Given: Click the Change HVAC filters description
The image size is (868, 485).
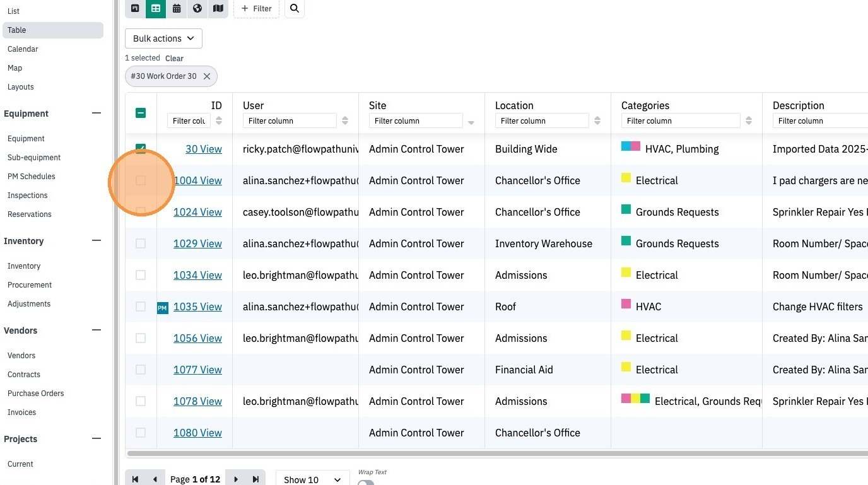Looking at the screenshot, I should (818, 307).
